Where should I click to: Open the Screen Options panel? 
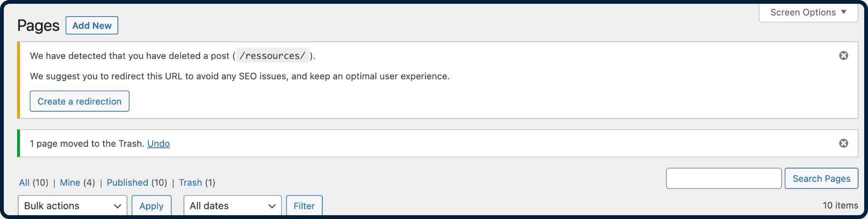click(x=808, y=13)
